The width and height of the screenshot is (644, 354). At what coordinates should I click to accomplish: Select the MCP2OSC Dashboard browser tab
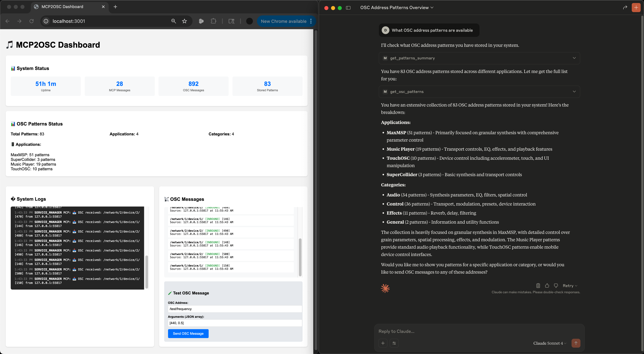[63, 7]
